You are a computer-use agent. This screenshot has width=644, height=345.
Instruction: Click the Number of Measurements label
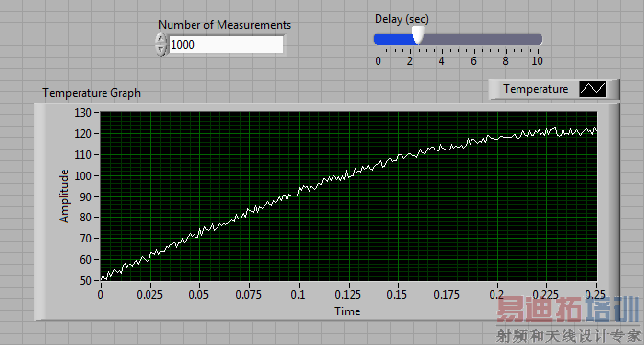(224, 25)
